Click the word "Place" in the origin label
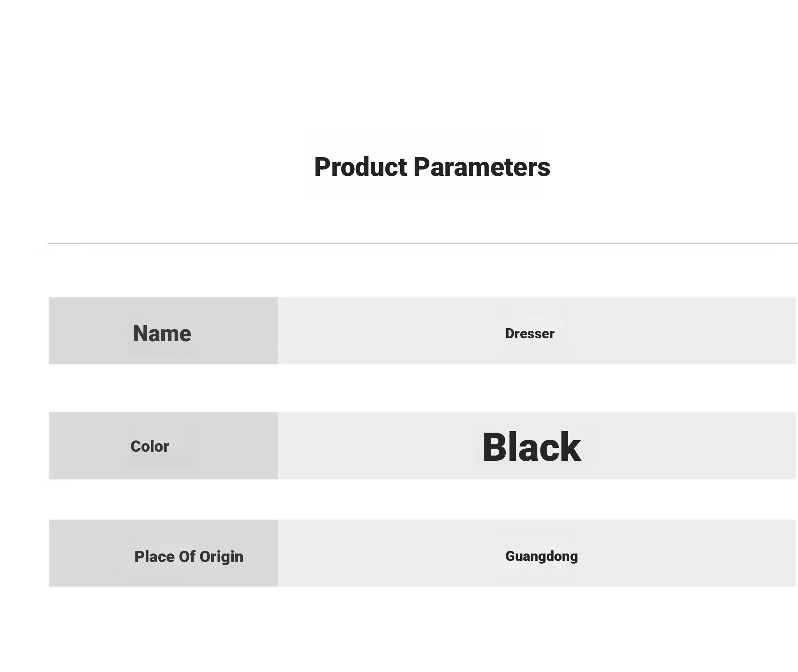Image resolution: width=798 pixels, height=672 pixels. (154, 557)
